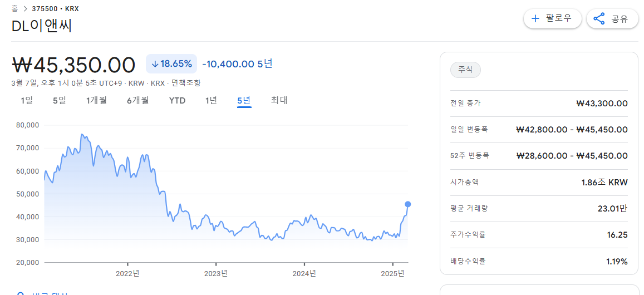The image size is (644, 295).
Task: Select the 5년 range tab
Action: pos(244,100)
